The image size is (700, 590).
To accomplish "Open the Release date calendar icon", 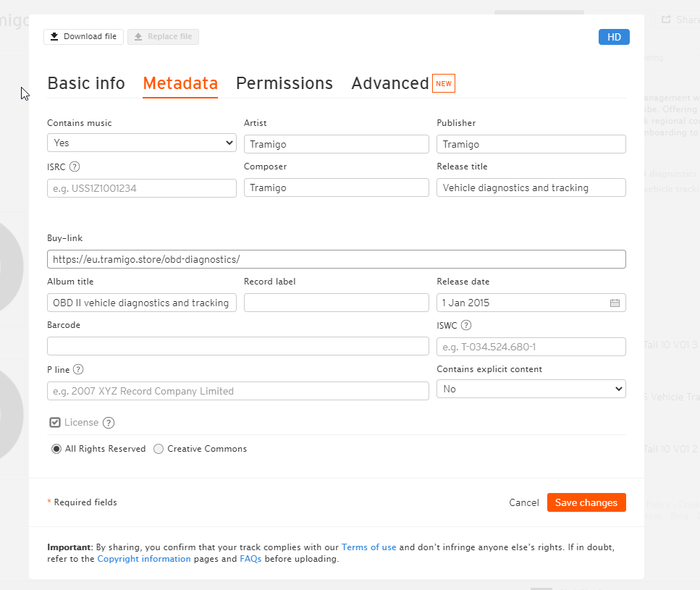I will coord(615,303).
